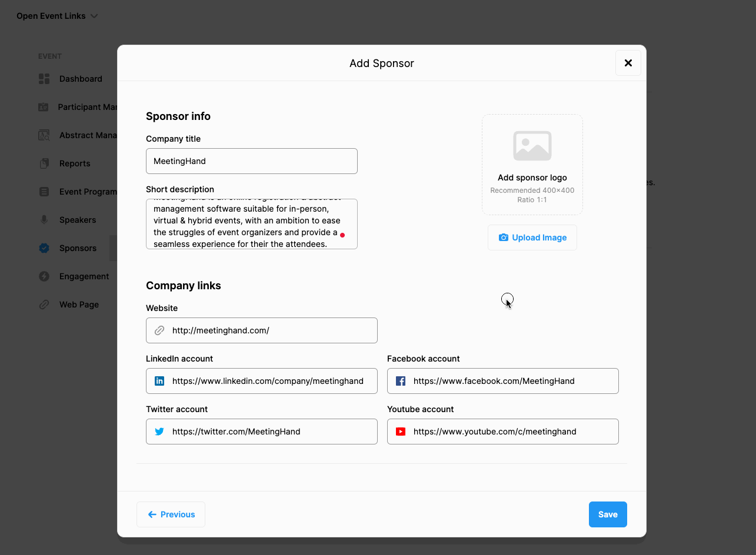Open Participant Management from the sidebar icon
756x555 pixels.
pos(44,106)
